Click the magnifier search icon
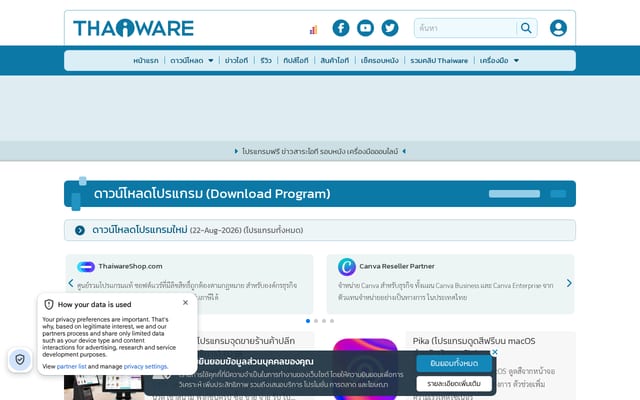Viewport: 640px width, 400px height. tap(526, 28)
